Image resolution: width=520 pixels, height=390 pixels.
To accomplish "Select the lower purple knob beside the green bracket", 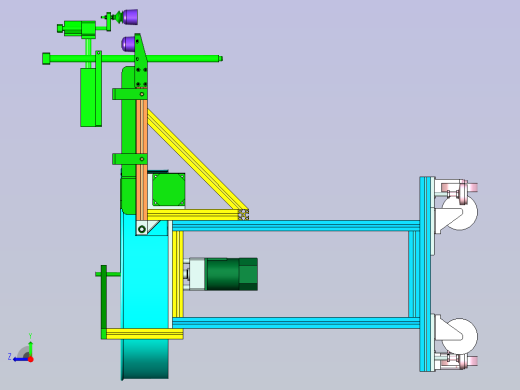I will (128, 44).
